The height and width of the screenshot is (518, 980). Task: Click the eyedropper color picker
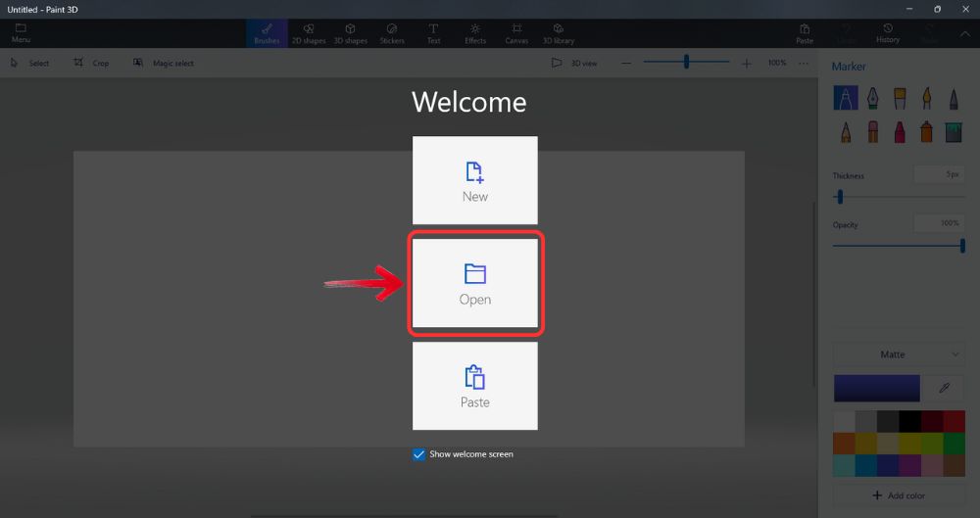coord(945,388)
